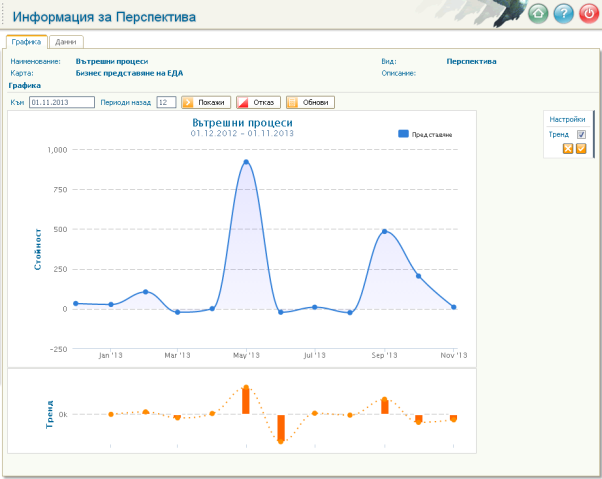The width and height of the screenshot is (602, 479).
Task: Click the red power logout icon
Action: [589, 13]
